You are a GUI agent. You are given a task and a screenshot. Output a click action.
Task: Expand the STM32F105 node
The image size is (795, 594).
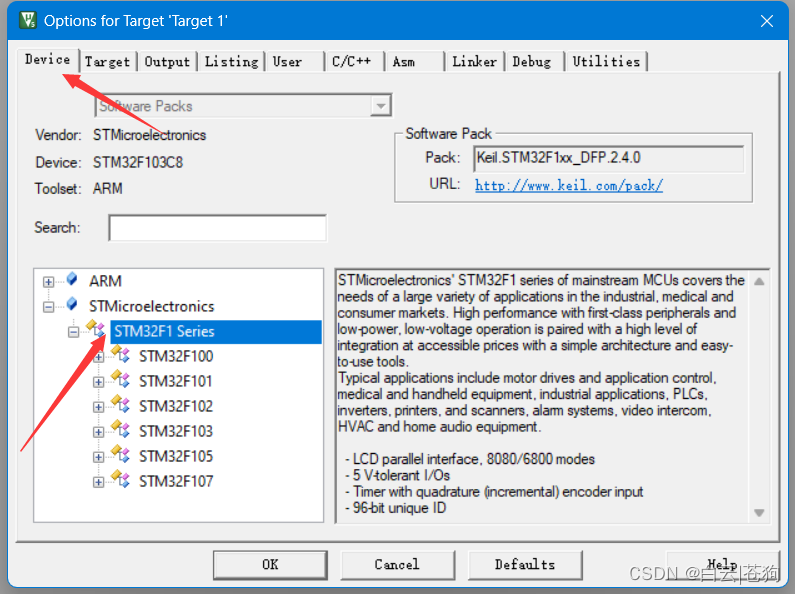click(99, 457)
